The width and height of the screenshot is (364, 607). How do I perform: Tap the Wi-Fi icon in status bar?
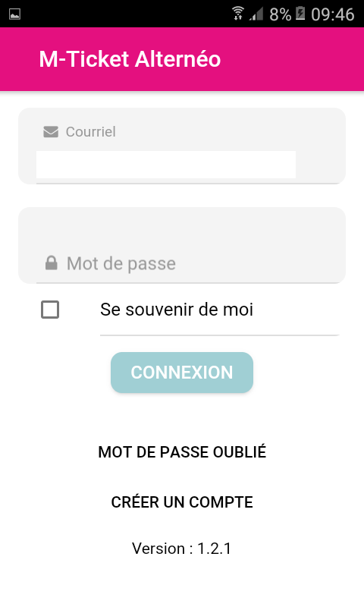[x=238, y=14]
